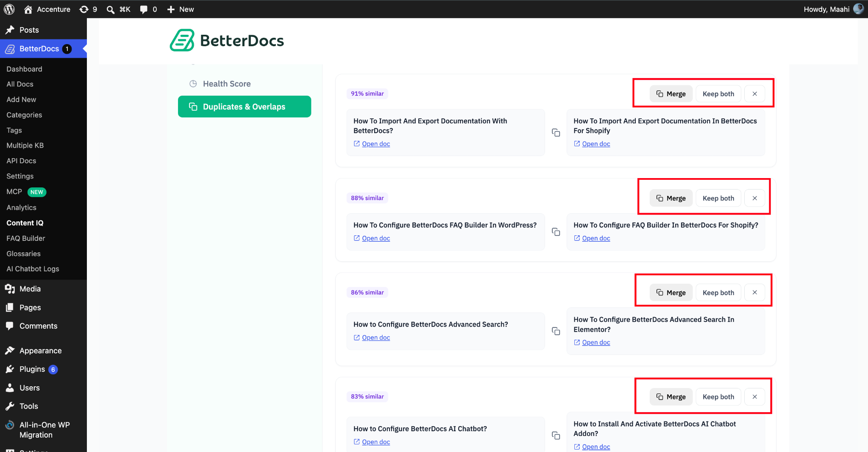Open doc for Import And Export For Shopify

click(x=592, y=144)
